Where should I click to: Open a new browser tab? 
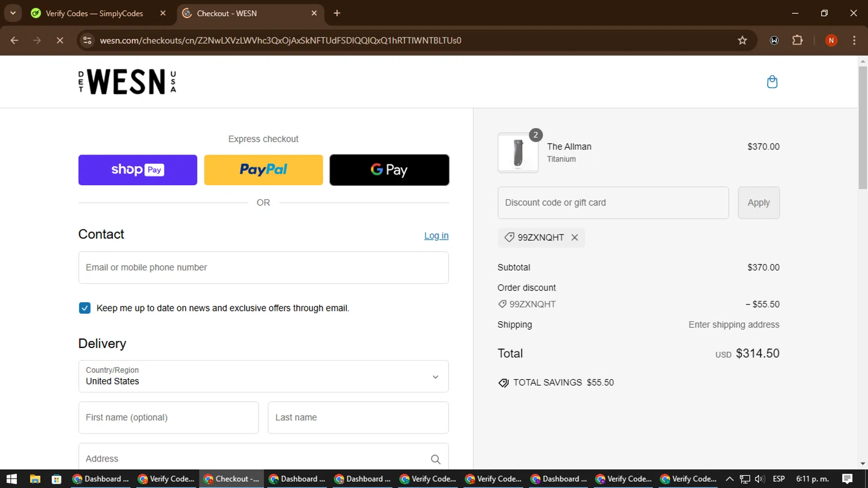pos(337,13)
